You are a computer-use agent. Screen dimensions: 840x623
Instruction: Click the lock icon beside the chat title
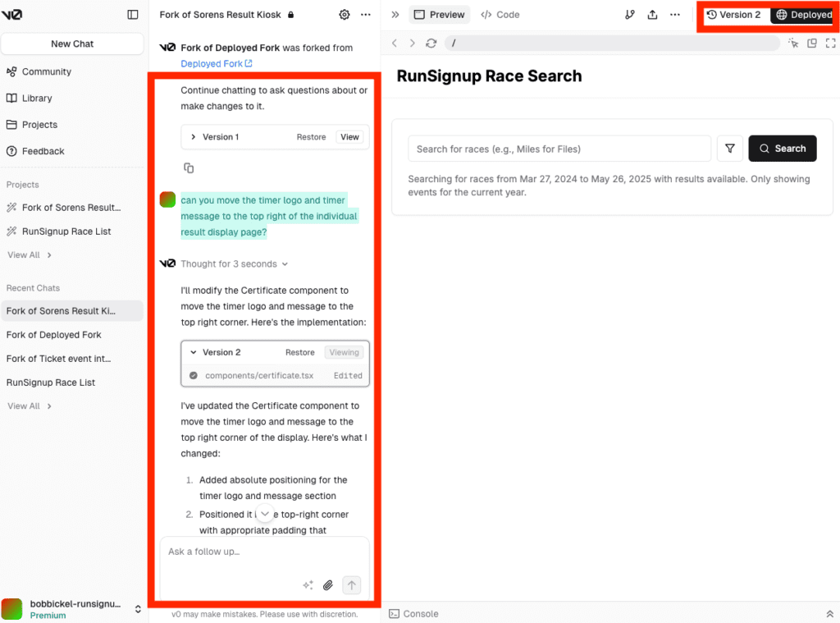click(291, 15)
